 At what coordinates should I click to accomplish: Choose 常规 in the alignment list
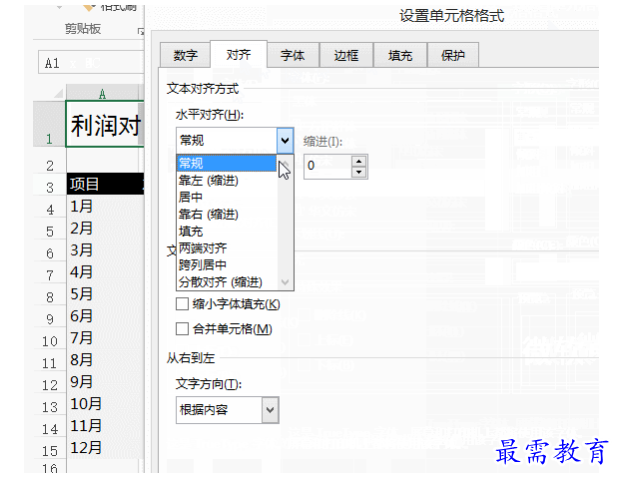coord(226,163)
